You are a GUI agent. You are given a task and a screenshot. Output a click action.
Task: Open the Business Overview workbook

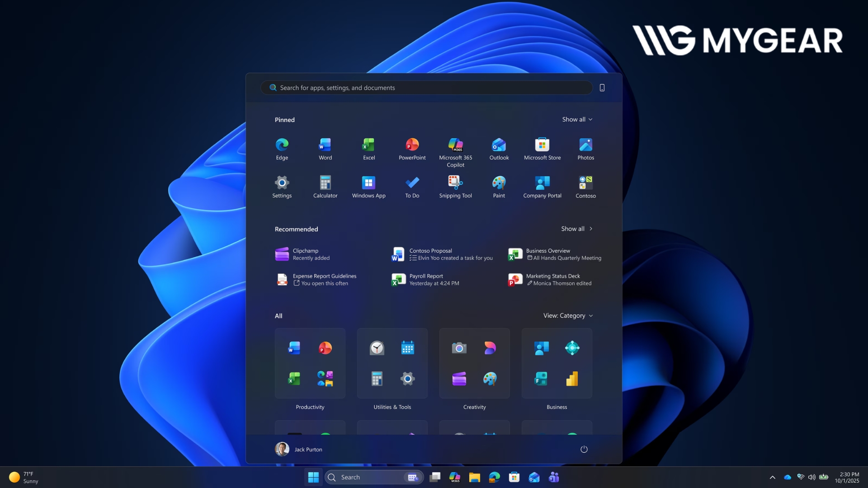pyautogui.click(x=555, y=254)
